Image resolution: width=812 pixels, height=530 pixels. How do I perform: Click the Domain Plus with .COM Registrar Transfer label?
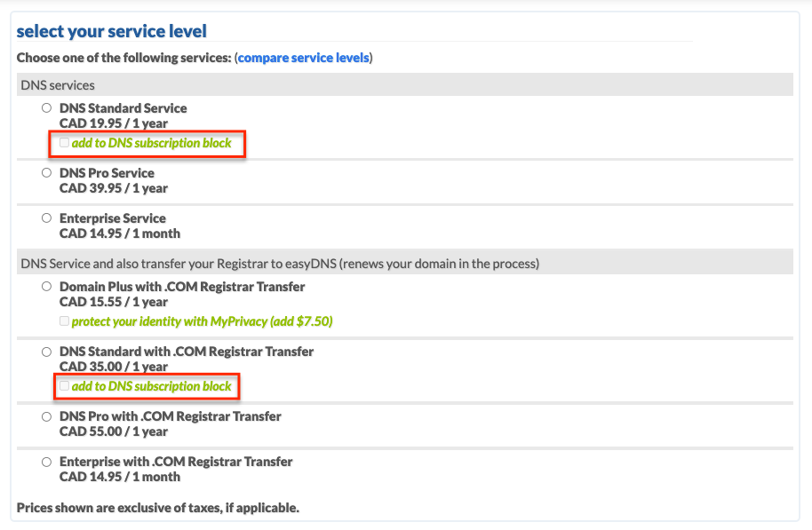[182, 287]
